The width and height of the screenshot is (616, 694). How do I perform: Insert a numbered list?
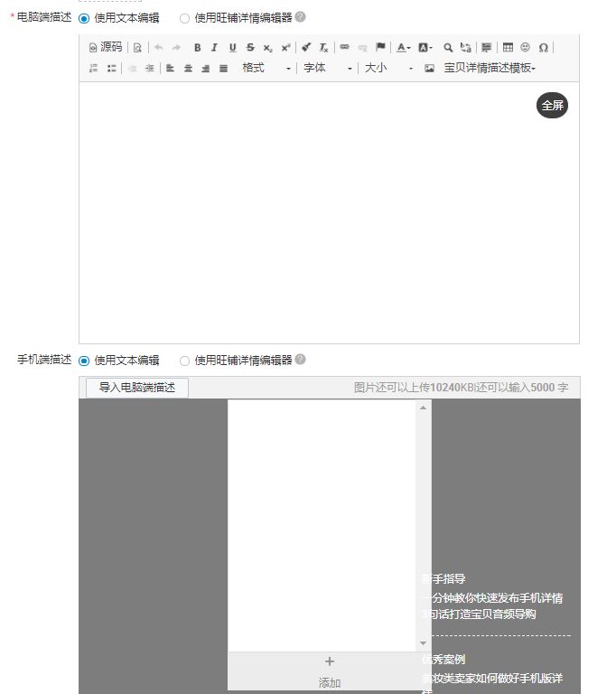click(x=93, y=68)
